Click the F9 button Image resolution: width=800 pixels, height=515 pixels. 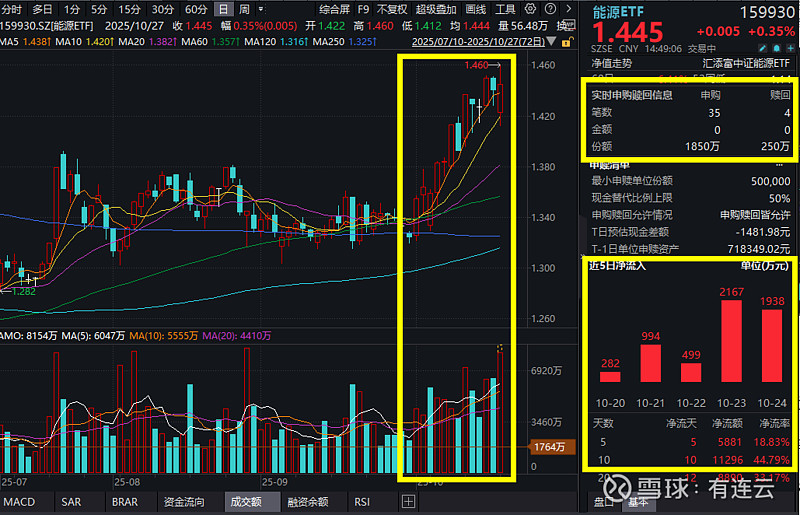[363, 9]
